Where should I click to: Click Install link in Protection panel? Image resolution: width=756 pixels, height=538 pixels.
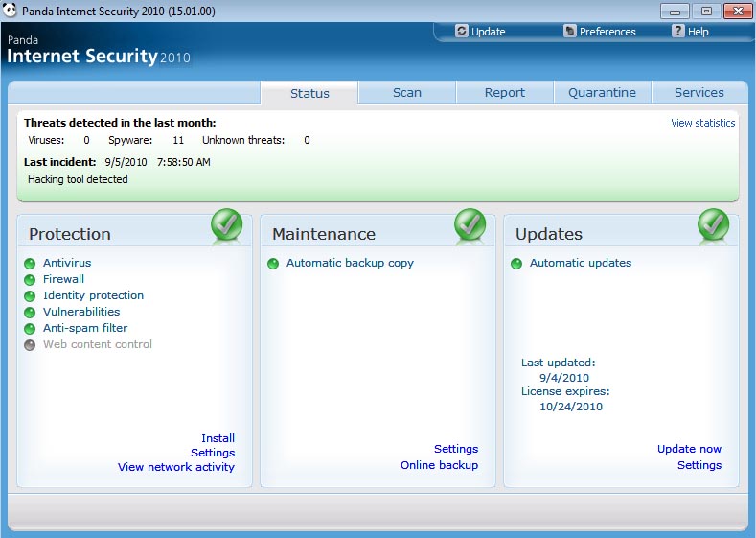point(218,438)
